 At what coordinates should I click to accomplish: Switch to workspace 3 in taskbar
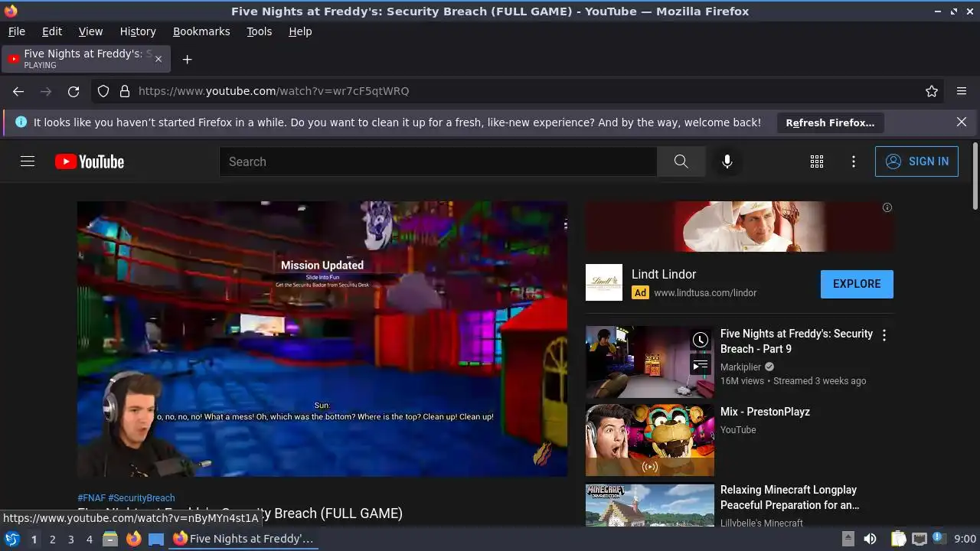[70, 540]
